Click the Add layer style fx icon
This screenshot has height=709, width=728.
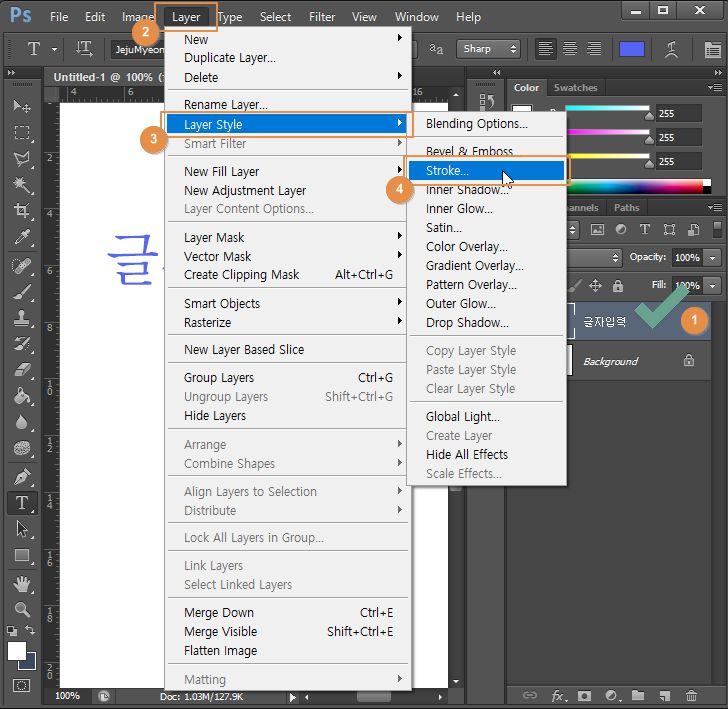point(558,695)
